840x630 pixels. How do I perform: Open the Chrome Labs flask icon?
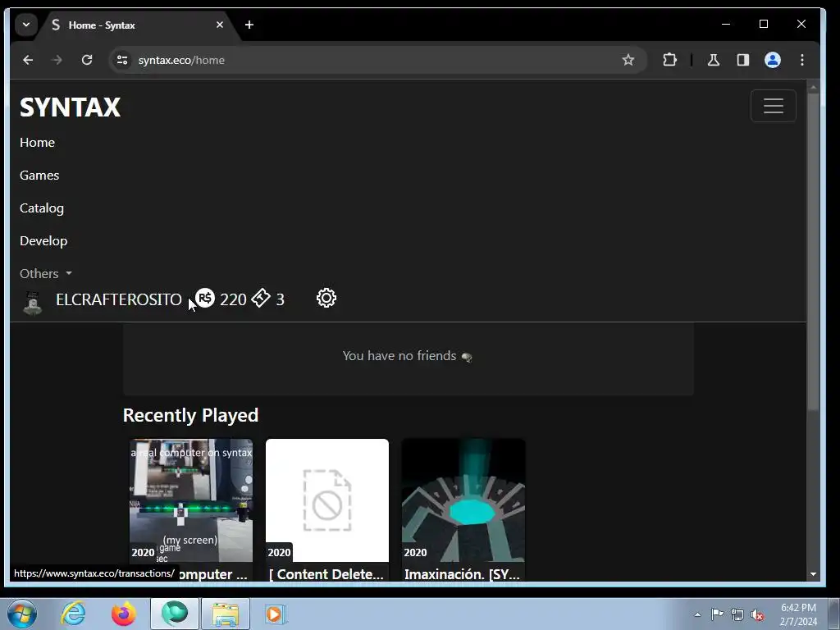pyautogui.click(x=714, y=60)
